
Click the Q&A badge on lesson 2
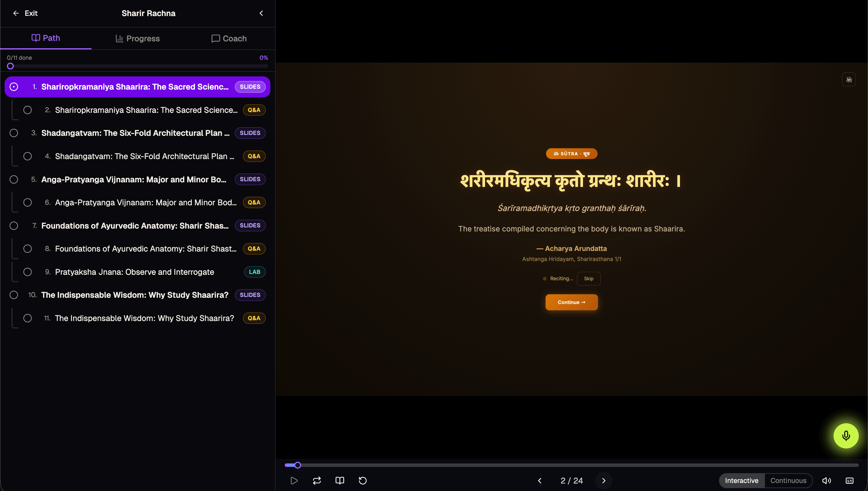tap(254, 110)
